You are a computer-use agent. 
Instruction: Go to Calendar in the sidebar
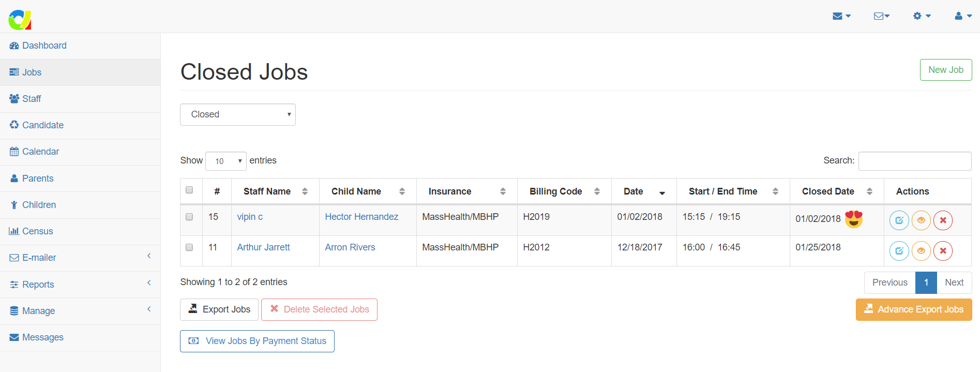click(x=40, y=152)
